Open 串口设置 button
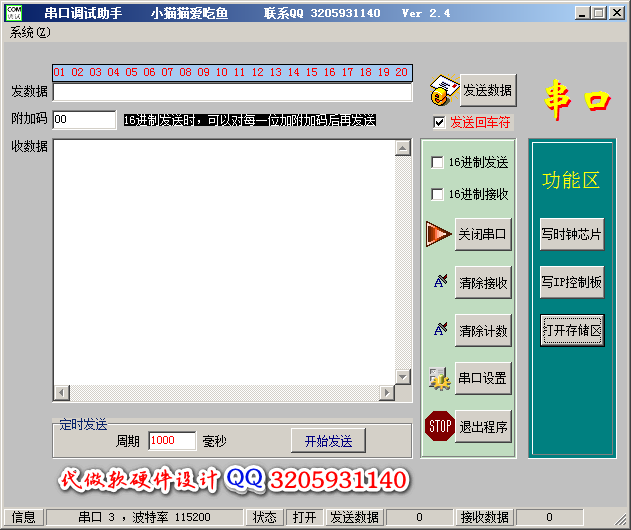This screenshot has width=631, height=530. (483, 378)
